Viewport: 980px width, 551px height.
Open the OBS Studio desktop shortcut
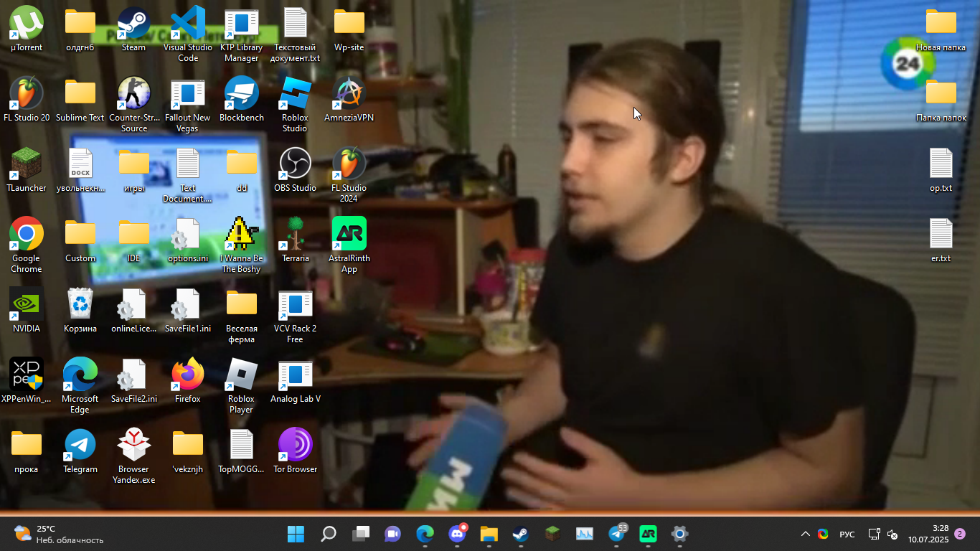(x=295, y=165)
